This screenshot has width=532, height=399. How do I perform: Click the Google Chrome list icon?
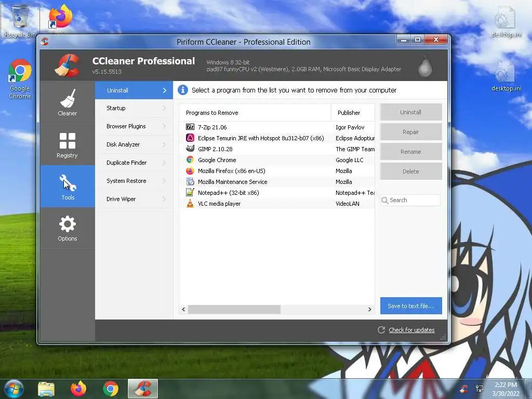[190, 159]
